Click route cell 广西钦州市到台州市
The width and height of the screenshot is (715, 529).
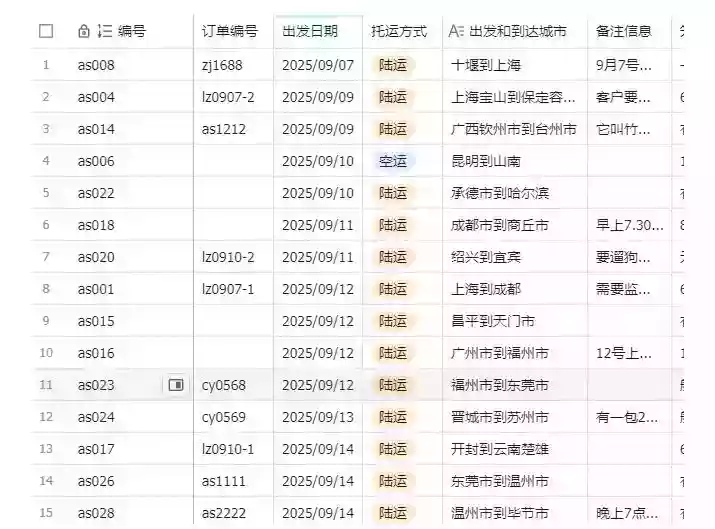click(513, 129)
